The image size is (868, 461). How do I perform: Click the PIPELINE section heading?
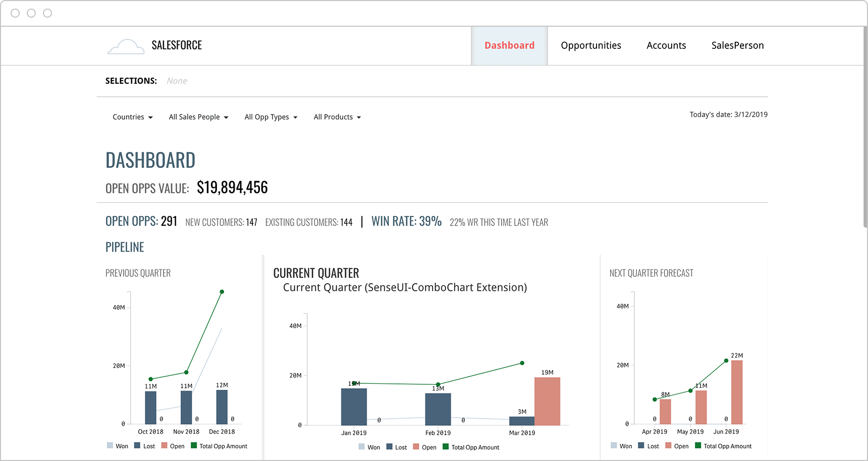click(125, 247)
